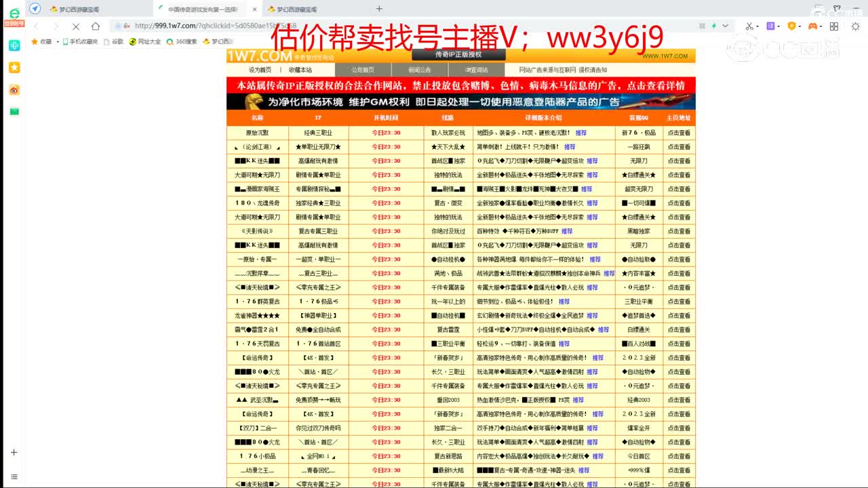Expand the dropdown next to the game controller icon
The image size is (868, 488).
coord(821,26)
